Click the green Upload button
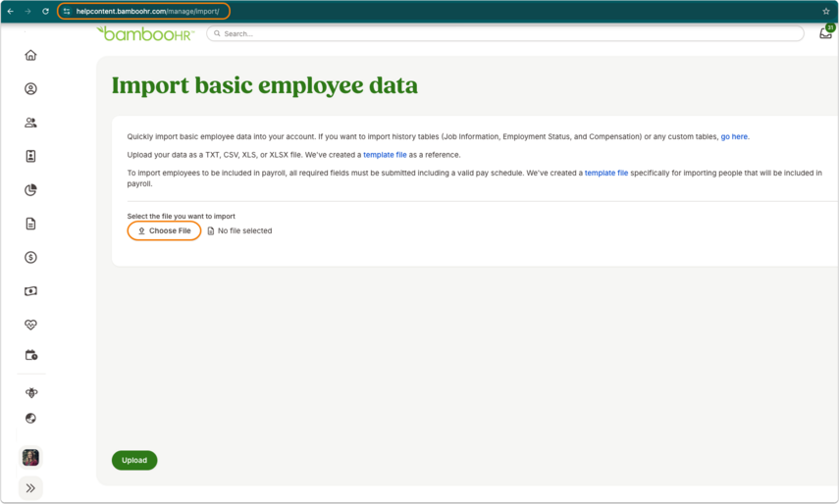Viewport: 839px width, 504px height. pos(134,460)
